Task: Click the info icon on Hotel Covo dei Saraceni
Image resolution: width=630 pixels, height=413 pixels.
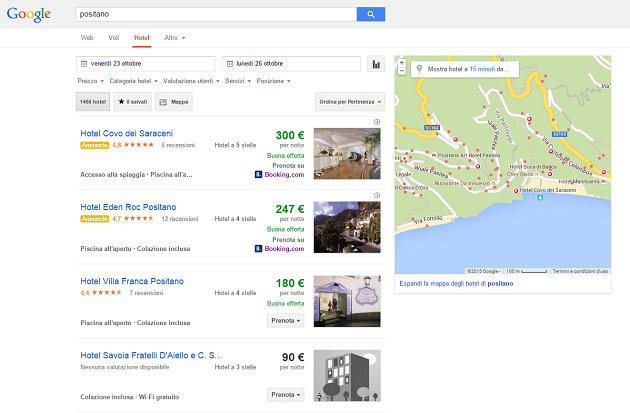Action: pyautogui.click(x=377, y=122)
